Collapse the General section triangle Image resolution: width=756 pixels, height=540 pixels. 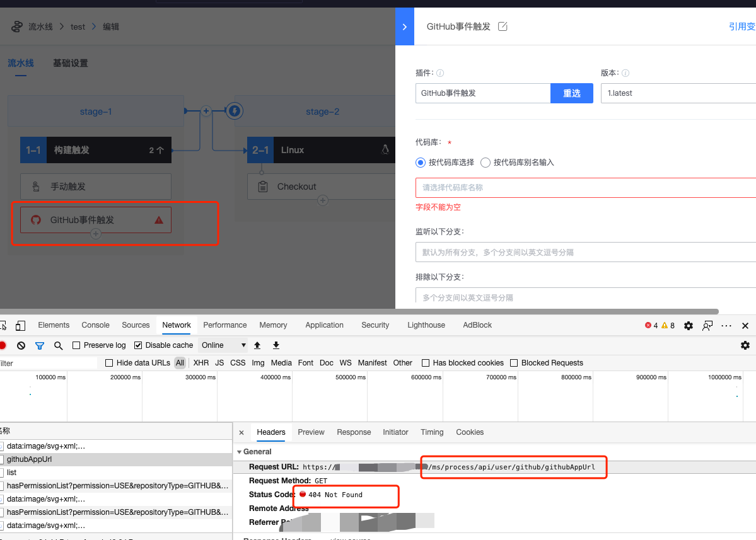[x=239, y=452]
